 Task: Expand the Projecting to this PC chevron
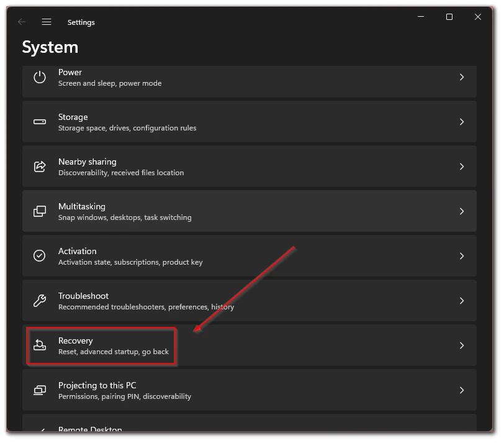point(462,390)
